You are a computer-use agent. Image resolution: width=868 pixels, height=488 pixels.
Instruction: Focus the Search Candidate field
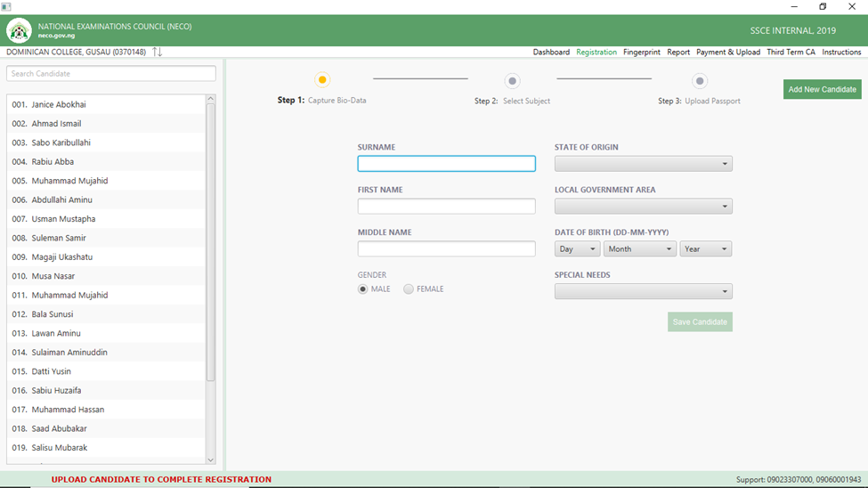(x=111, y=74)
